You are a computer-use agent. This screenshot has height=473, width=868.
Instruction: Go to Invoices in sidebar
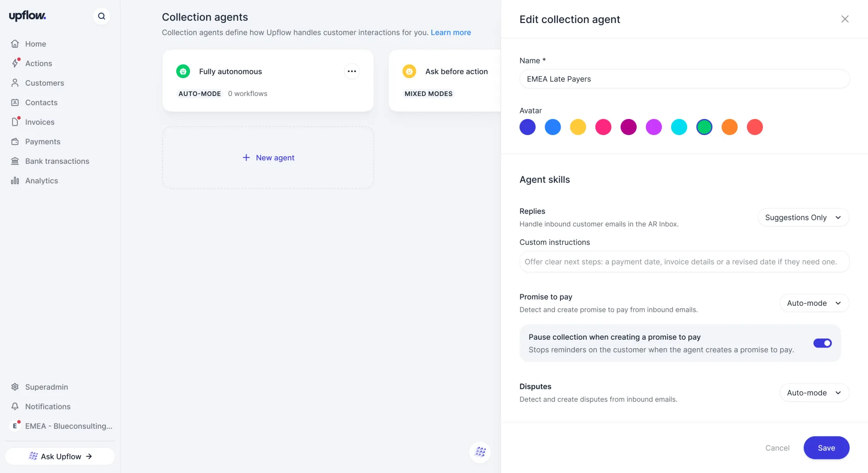39,122
